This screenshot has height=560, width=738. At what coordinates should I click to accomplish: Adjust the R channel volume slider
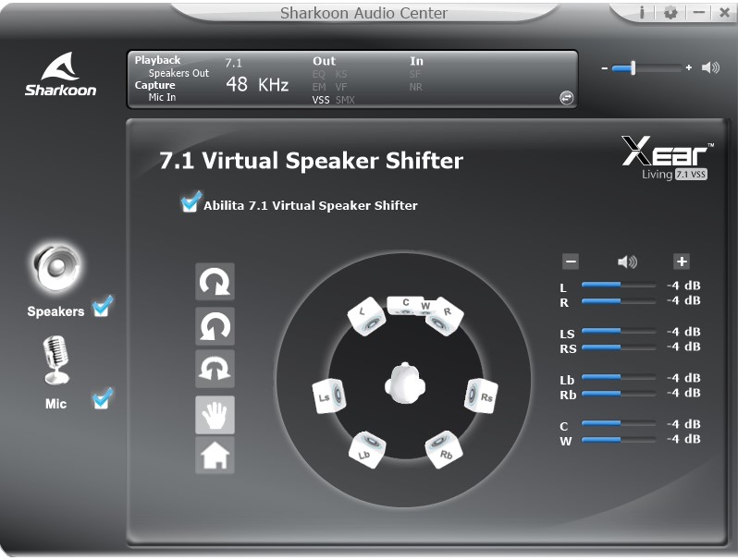(619, 301)
